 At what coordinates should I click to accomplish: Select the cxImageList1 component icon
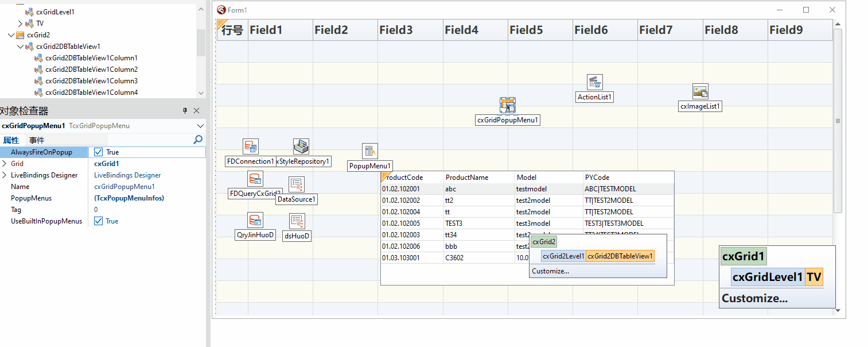700,91
